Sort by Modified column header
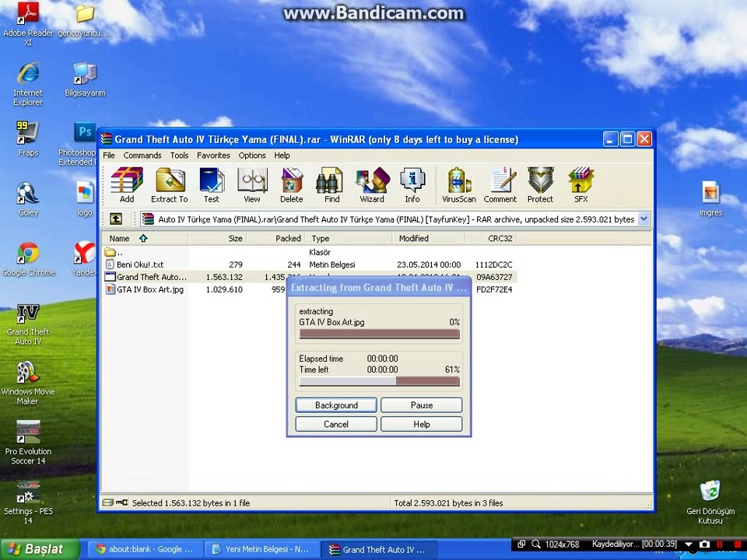Screen dimensions: 747x560 [x=429, y=238]
